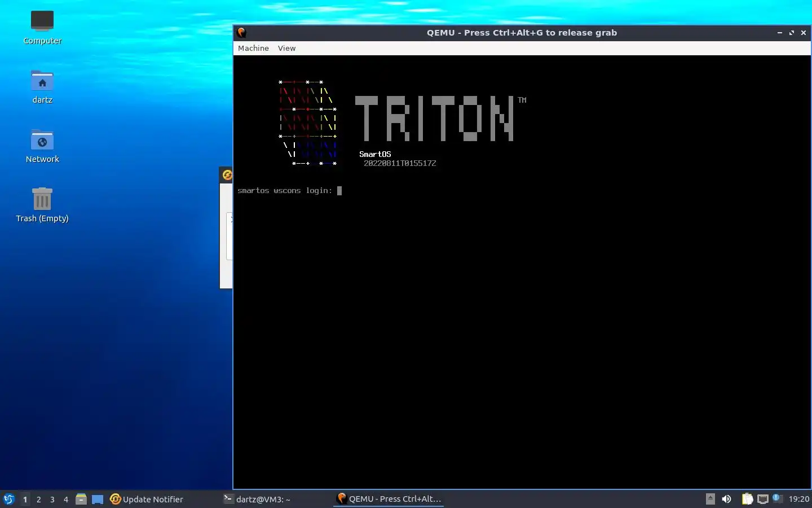
Task: Click the Update Notifier window icon behind QEMU
Action: coord(227,175)
